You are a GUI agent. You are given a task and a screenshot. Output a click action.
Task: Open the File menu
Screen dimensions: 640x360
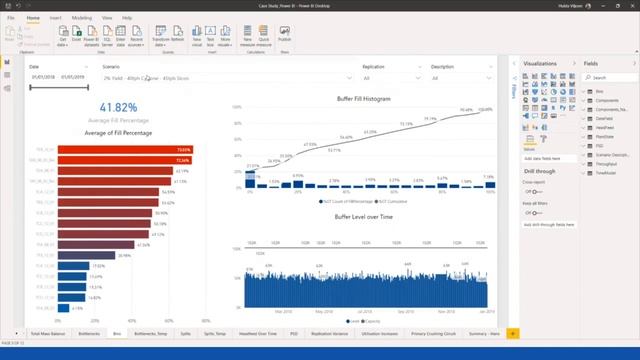point(11,18)
